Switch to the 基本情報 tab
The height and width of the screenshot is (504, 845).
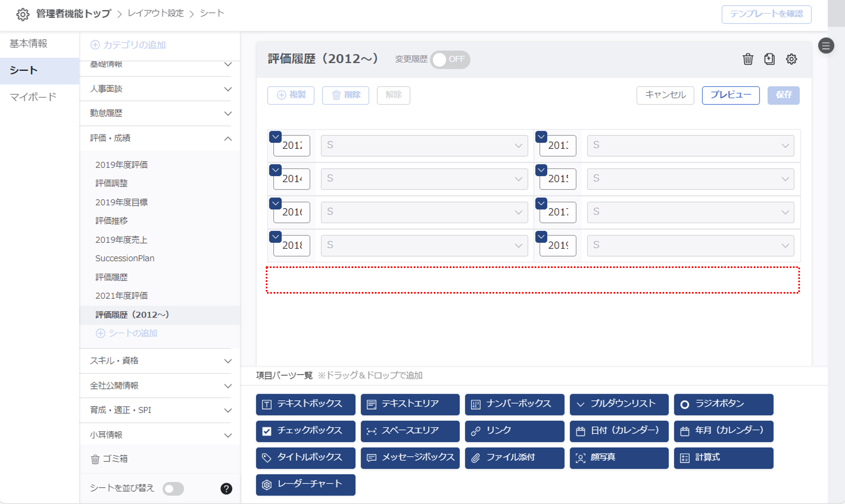29,43
